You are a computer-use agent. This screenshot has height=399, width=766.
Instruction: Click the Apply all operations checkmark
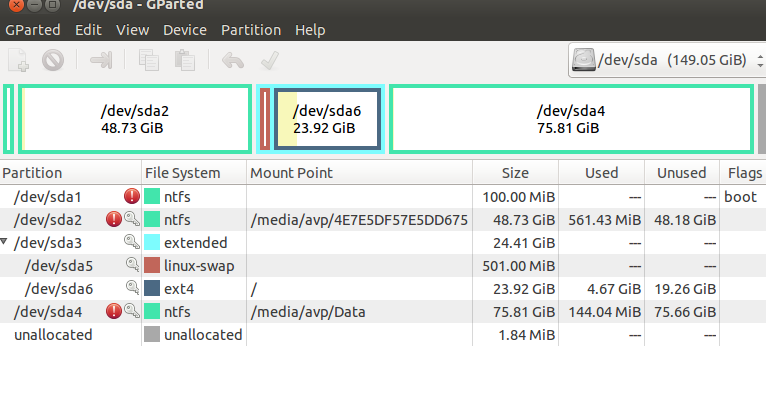pyautogui.click(x=270, y=61)
